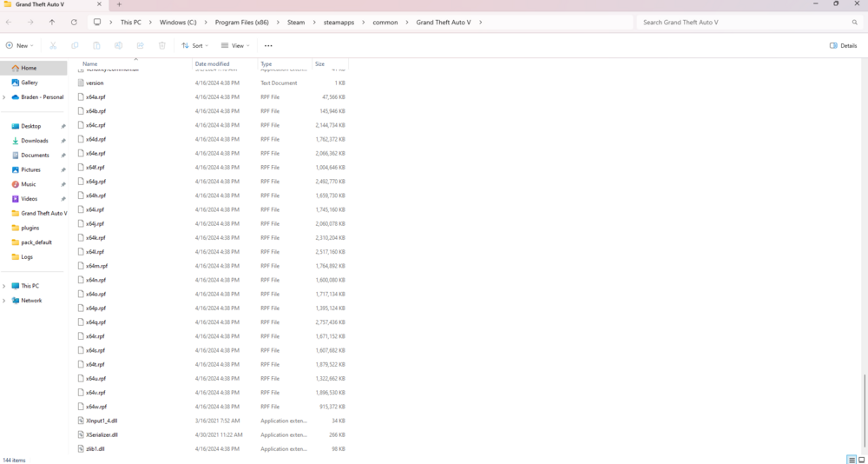Open the Home item in sidebar
Viewport: 868px width, 464px height.
(x=33, y=68)
